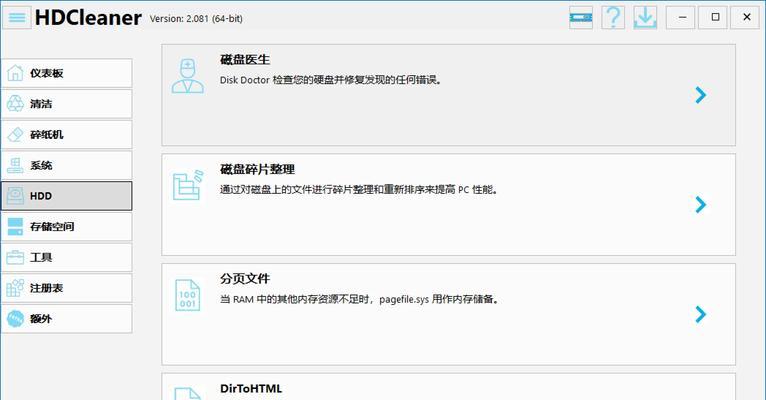Click the defrag description mentioning PC 性能
766x400 pixels.
[359, 189]
